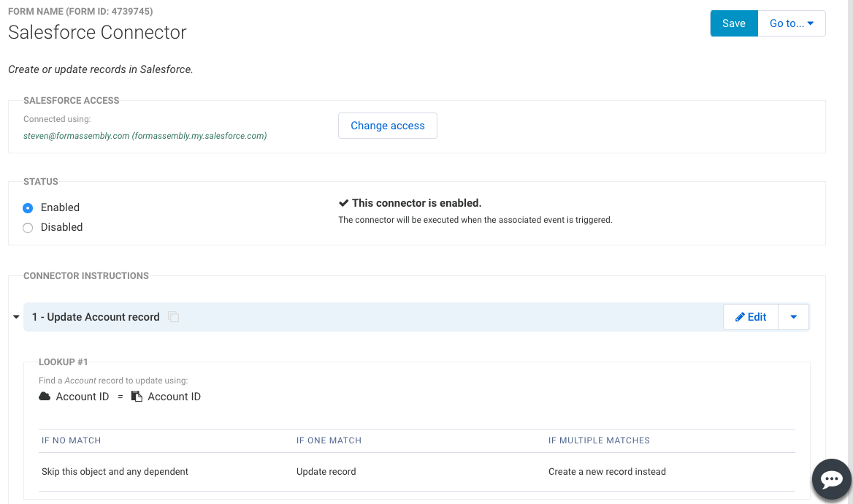Screen dimensions: 853x504
Task: Save the connector configuration
Action: [x=734, y=23]
